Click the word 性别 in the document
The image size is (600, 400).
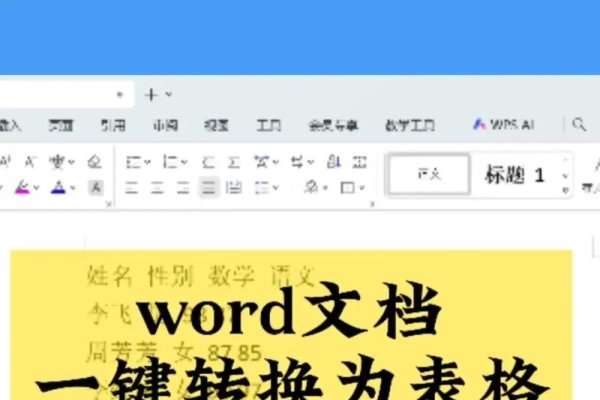tap(170, 276)
